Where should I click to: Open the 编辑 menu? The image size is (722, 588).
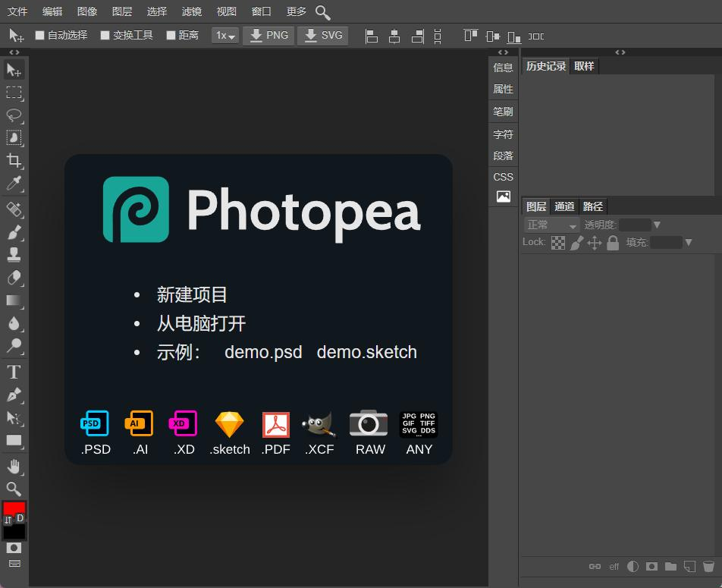(52, 11)
